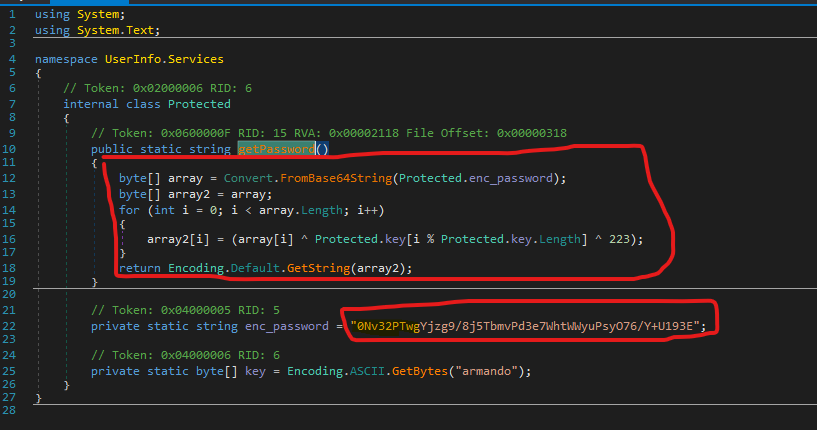Screen dimensions: 817x430
Task: Click the ASCII property of Encoding
Action: pyautogui.click(x=359, y=371)
